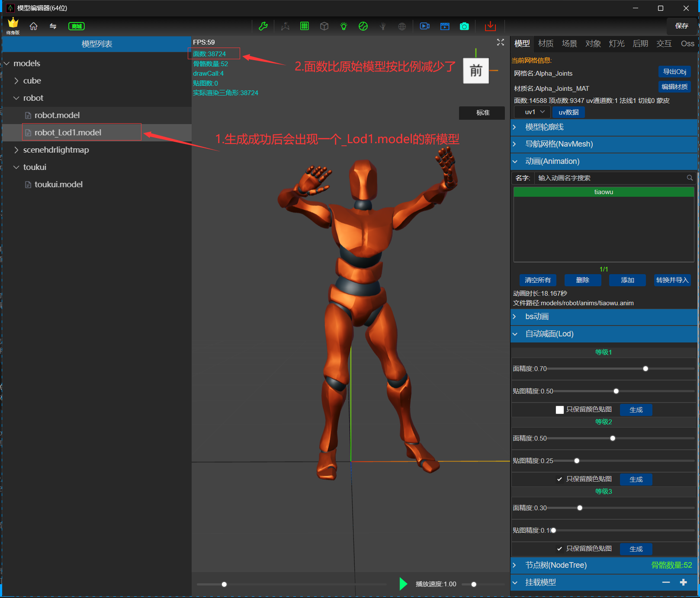This screenshot has height=598, width=700.
Task: Click minus icon on 挂载模型 header
Action: click(x=666, y=582)
